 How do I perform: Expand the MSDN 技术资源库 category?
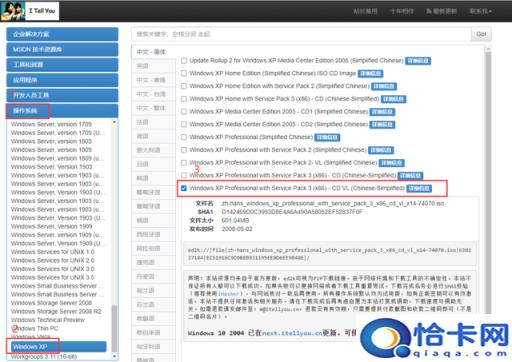(x=62, y=49)
